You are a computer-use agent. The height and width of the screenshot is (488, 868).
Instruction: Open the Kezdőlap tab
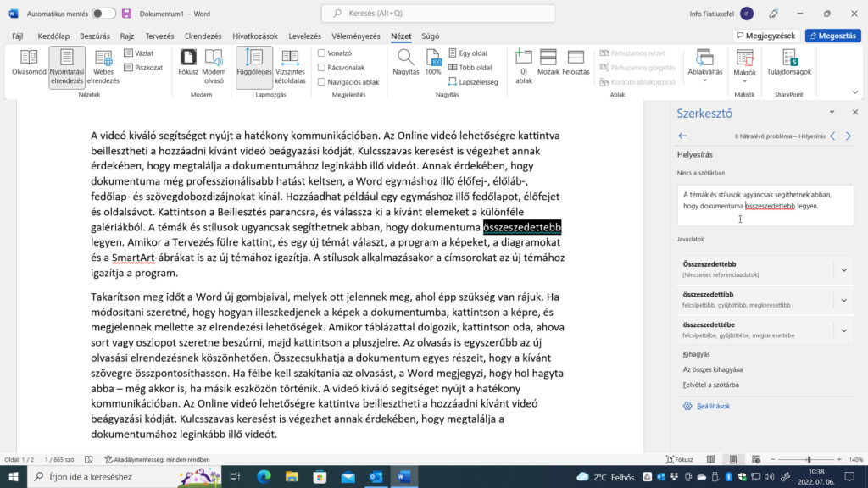click(53, 36)
